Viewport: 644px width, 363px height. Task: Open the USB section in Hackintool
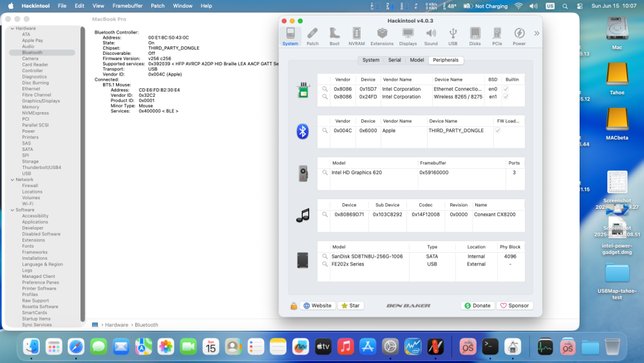(x=453, y=36)
